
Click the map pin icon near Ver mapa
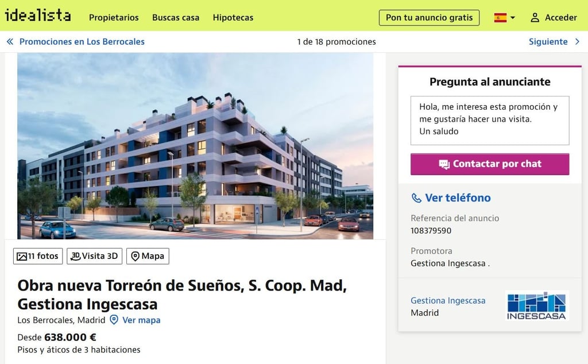[114, 320]
